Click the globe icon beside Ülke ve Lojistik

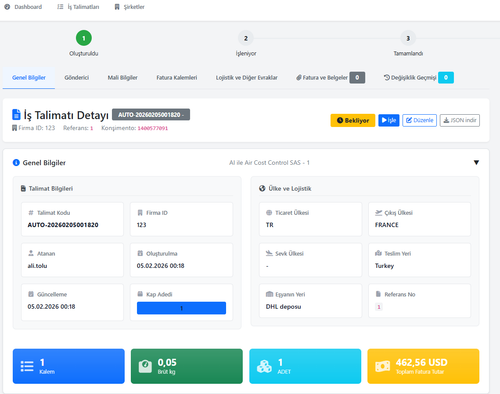pyautogui.click(x=262, y=189)
